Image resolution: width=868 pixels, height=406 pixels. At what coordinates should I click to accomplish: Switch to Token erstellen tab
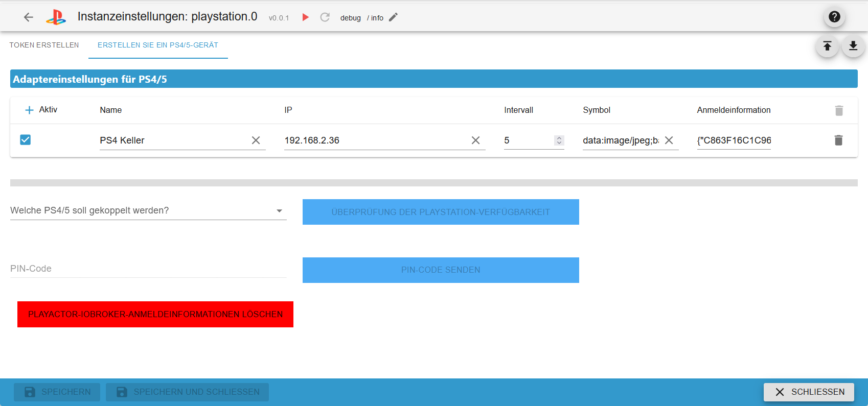click(x=44, y=45)
